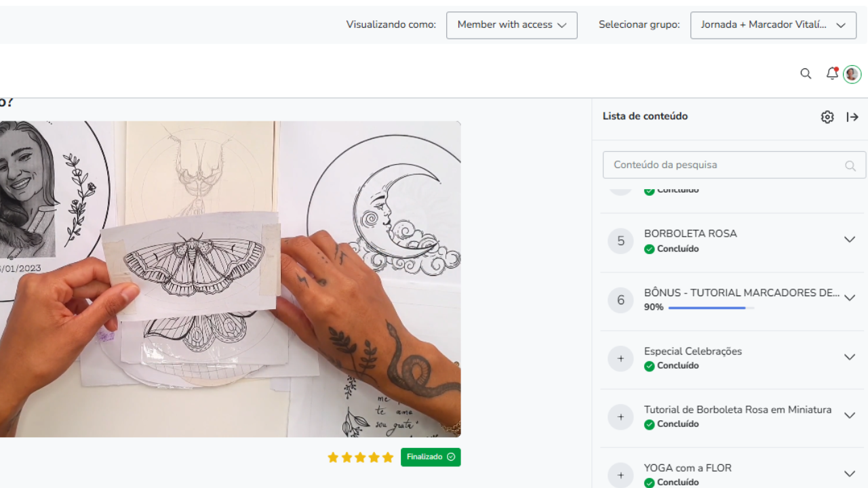Image resolution: width=868 pixels, height=488 pixels.
Task: Click plus icon beside Especial Celebrações
Action: click(620, 358)
